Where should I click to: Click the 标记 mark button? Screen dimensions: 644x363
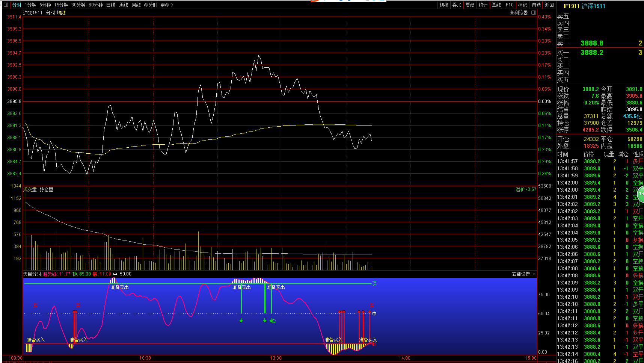pyautogui.click(x=523, y=5)
